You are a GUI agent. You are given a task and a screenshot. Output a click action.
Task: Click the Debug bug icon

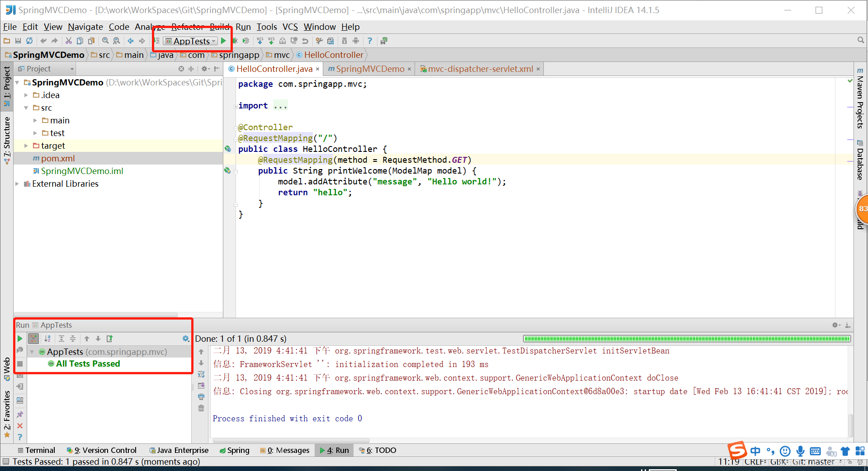235,41
